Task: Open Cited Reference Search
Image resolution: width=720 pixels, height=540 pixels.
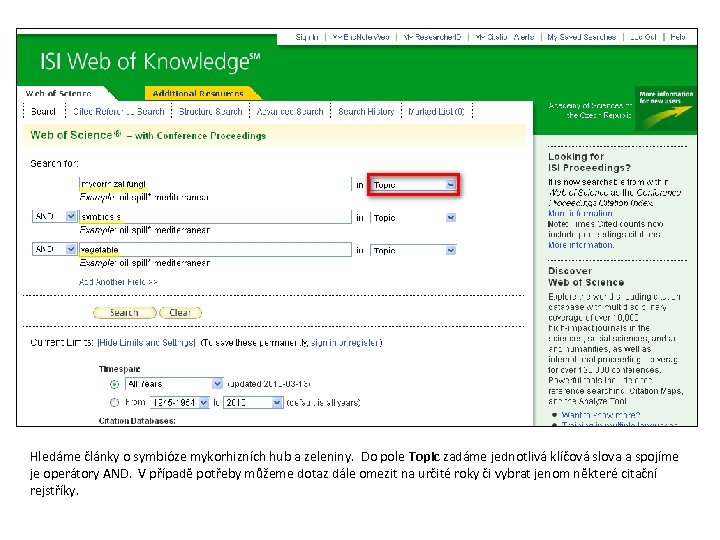Action: 118,112
